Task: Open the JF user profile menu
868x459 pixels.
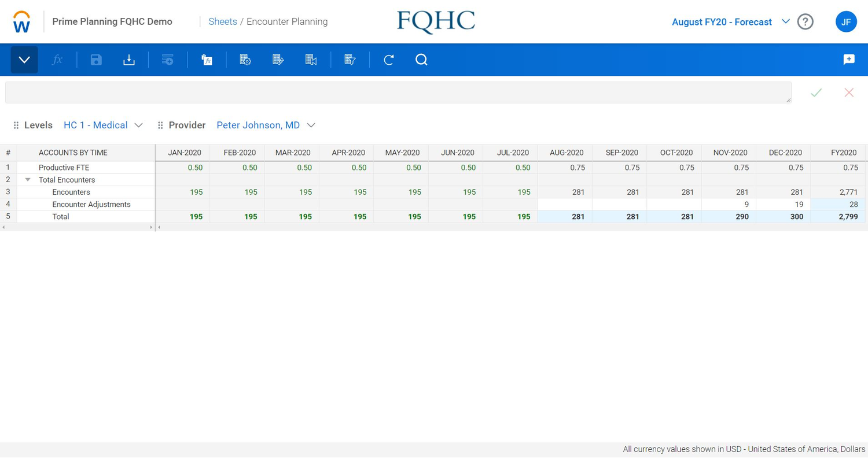Action: point(846,21)
